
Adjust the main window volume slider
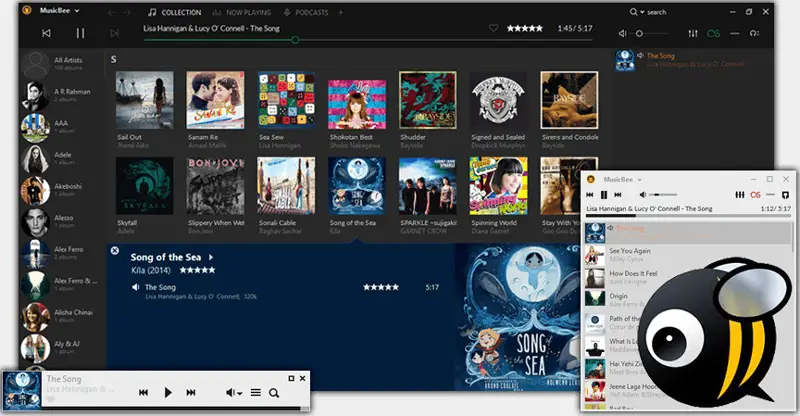pos(651,33)
